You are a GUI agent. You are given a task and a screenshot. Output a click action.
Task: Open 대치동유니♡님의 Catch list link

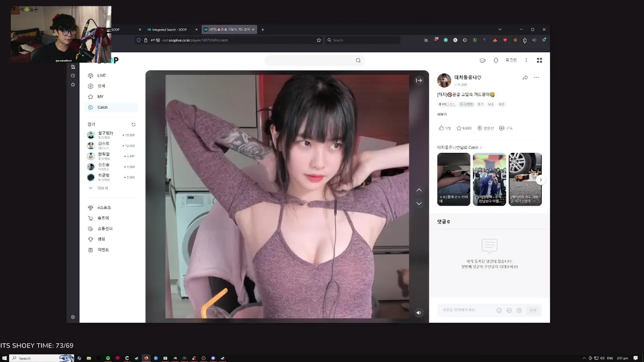(x=459, y=147)
